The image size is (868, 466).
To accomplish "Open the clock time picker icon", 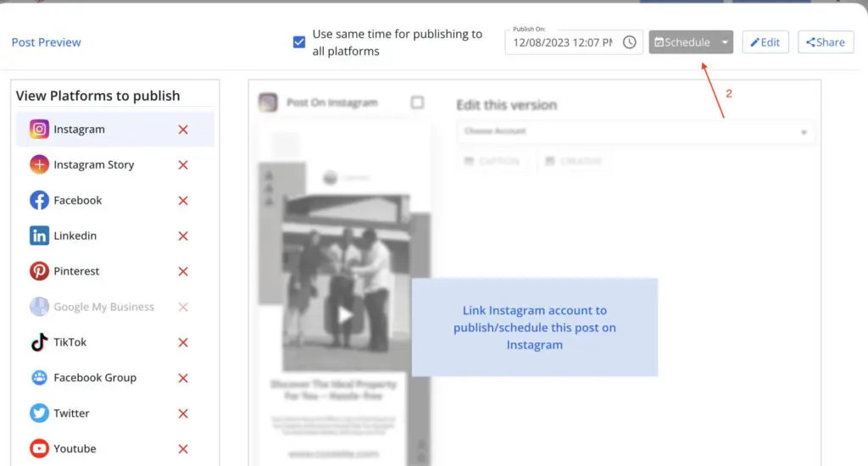I will click(629, 42).
